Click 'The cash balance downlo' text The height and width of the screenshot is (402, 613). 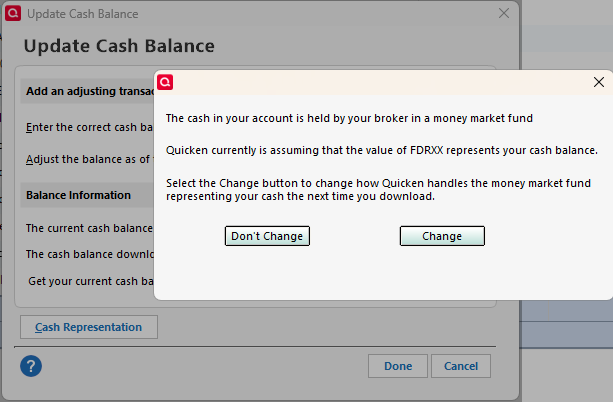90,254
